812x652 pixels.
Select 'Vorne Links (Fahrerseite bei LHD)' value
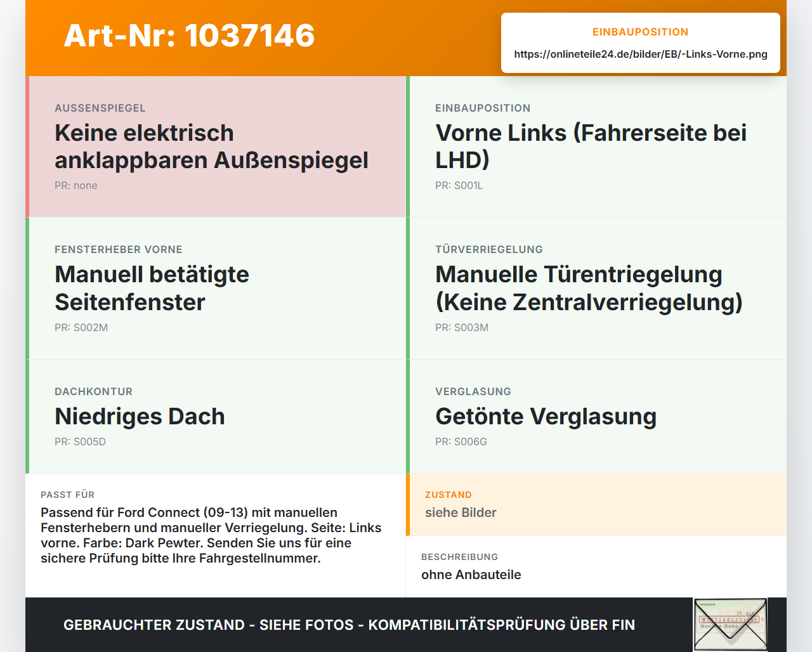tap(591, 147)
